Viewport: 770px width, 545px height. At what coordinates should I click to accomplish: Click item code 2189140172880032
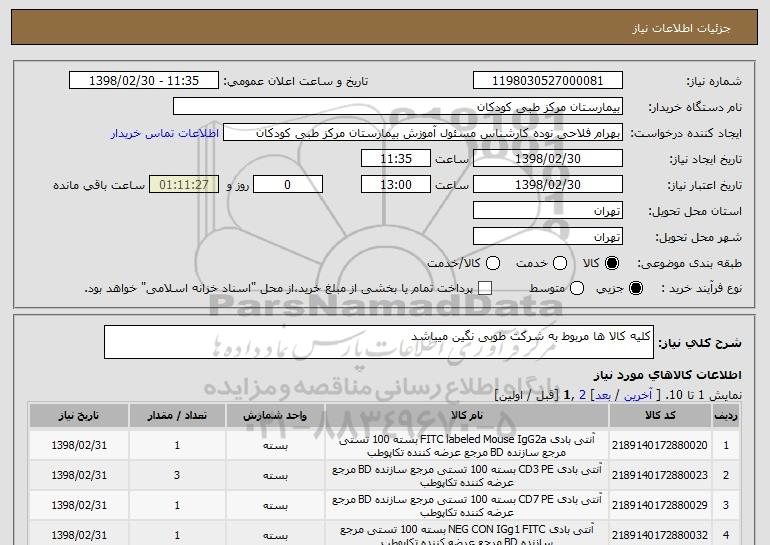660,535
